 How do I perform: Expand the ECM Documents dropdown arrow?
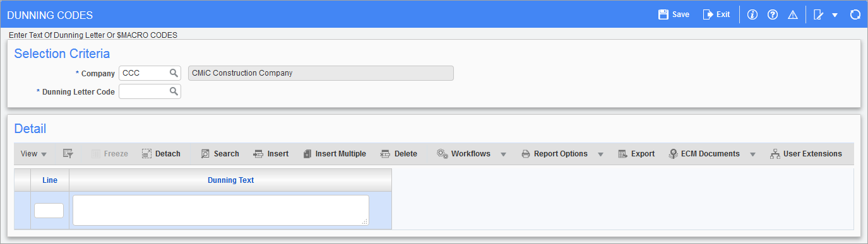coord(752,154)
